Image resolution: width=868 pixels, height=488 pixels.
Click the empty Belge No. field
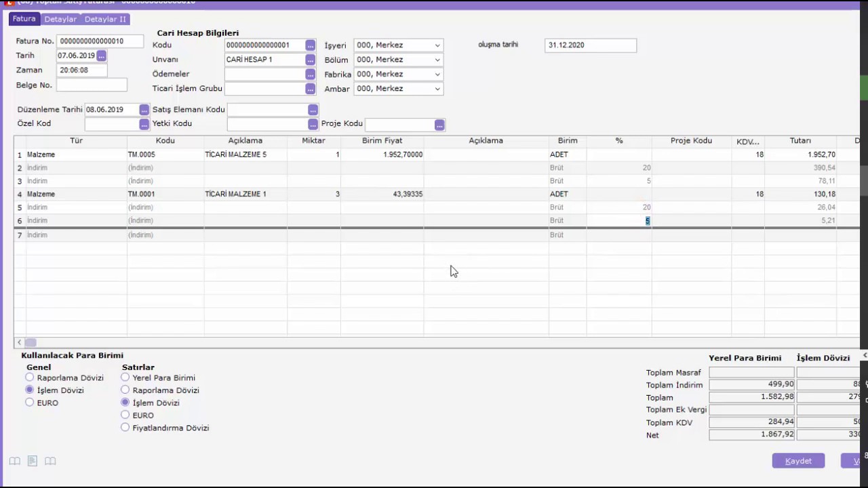tap(92, 85)
